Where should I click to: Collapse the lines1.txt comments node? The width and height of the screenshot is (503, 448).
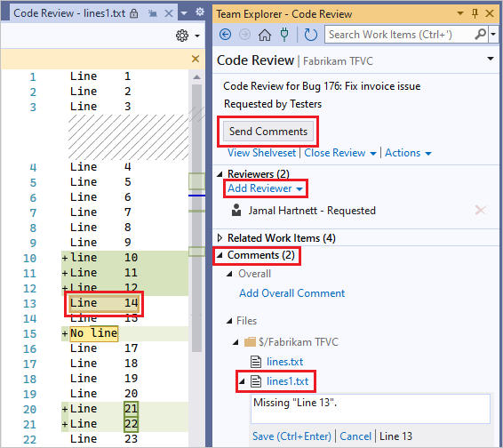pos(243,381)
